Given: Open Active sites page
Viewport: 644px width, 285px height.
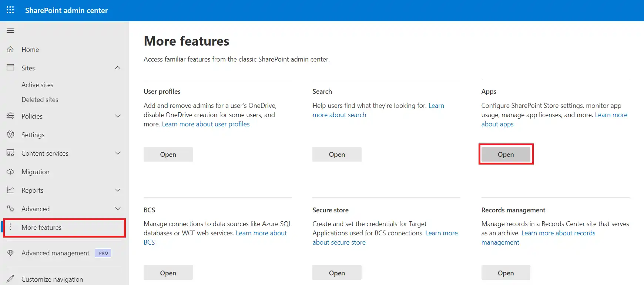Looking at the screenshot, I should pos(37,84).
